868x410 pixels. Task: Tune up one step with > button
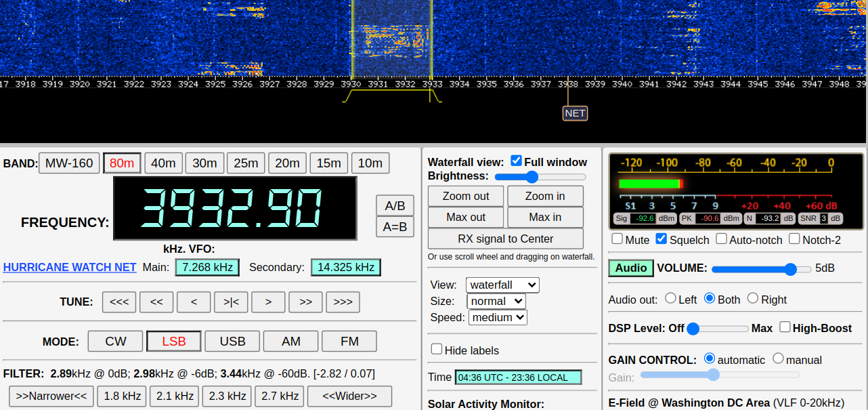tap(268, 302)
